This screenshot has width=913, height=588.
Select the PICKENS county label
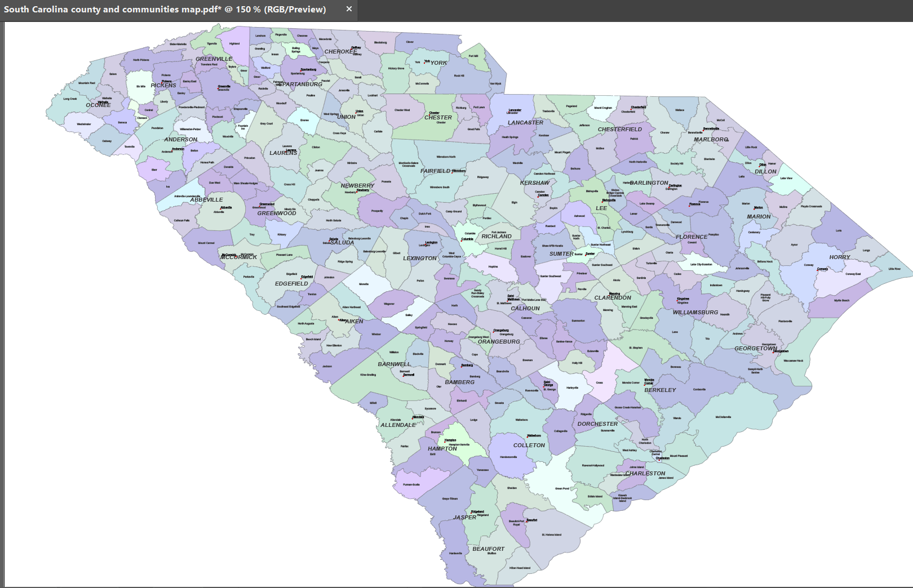163,86
